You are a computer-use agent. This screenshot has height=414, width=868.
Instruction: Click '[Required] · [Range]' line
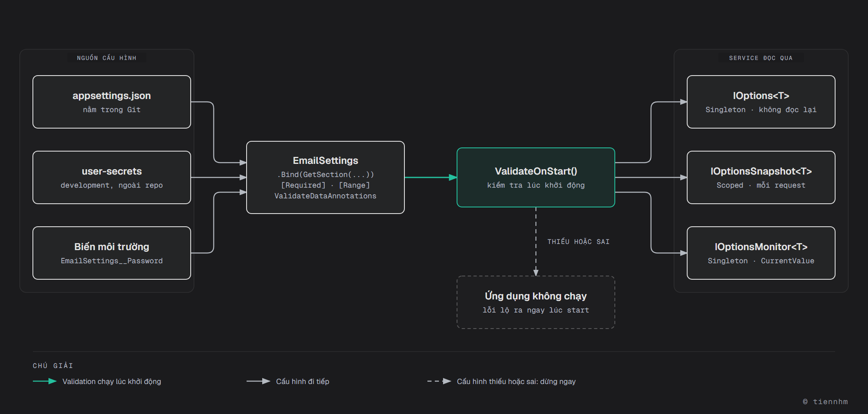click(x=325, y=185)
